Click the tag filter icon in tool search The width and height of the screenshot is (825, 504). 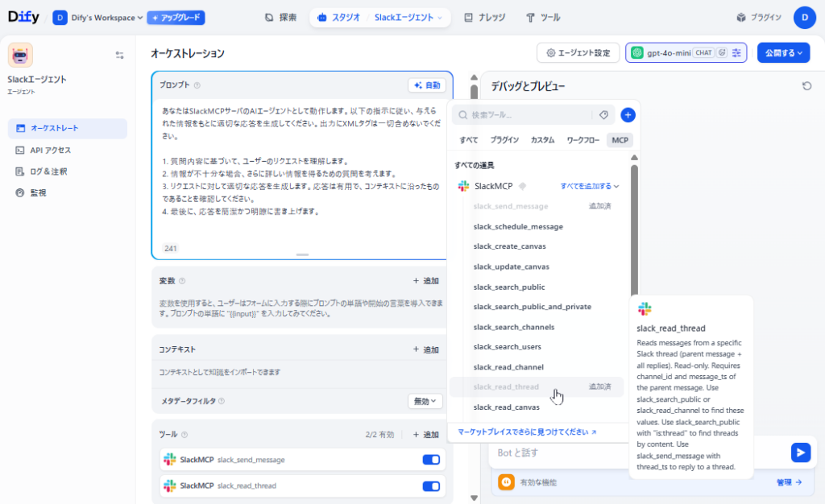pos(603,115)
